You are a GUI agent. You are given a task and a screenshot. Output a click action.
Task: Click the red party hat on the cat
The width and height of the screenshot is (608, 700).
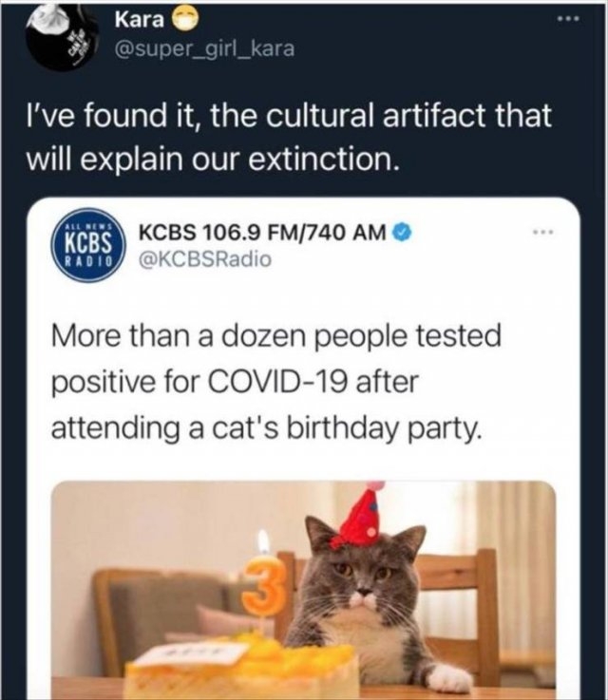[x=362, y=520]
